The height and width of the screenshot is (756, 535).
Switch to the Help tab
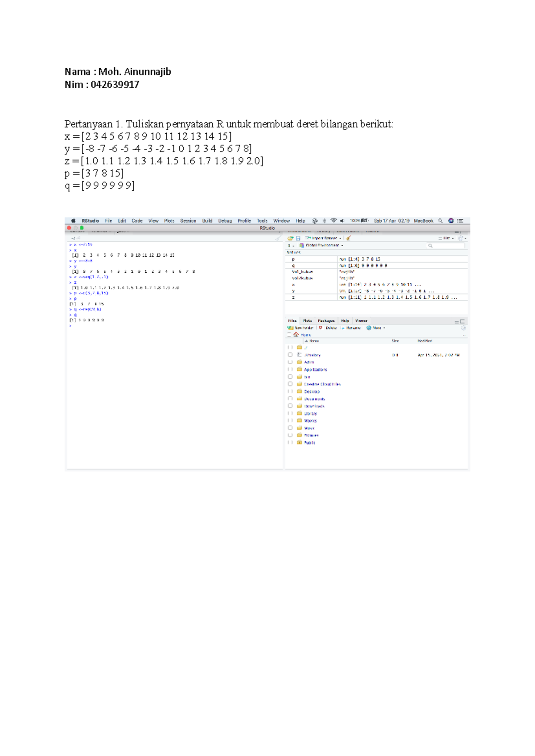pos(345,320)
